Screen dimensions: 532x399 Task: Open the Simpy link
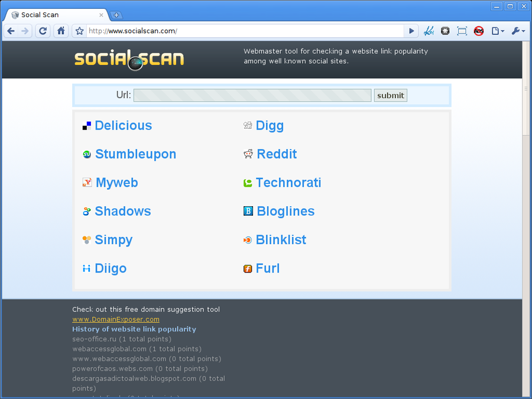click(113, 240)
